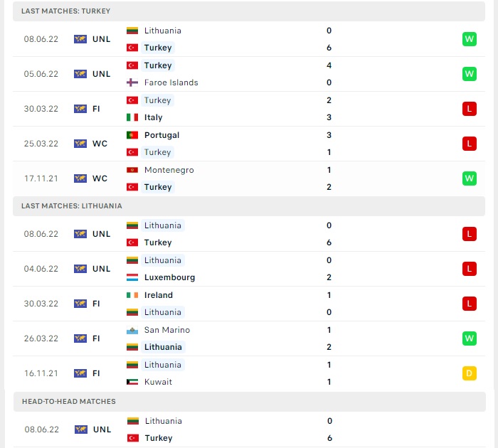Click the world map icon beside WC on 25.03.22
This screenshot has height=448, width=498.
(x=80, y=144)
